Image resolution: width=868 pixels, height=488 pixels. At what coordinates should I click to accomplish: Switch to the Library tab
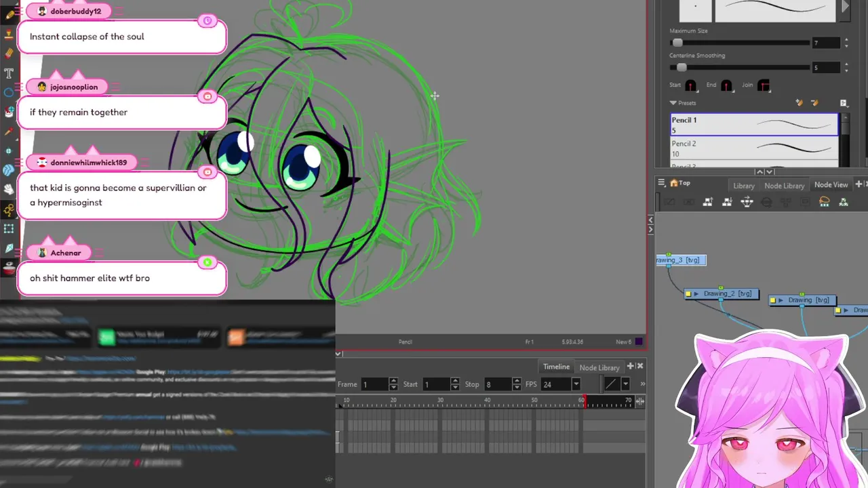[x=743, y=186]
